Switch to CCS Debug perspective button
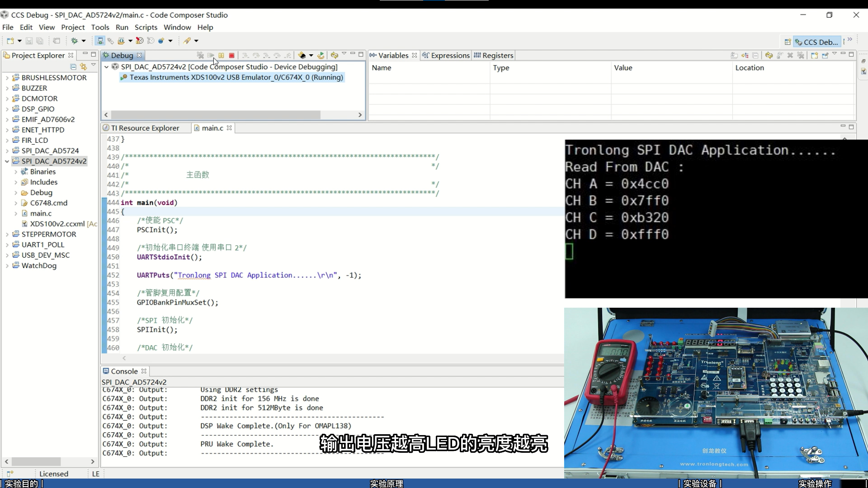Image resolution: width=868 pixels, height=488 pixels. tap(817, 42)
